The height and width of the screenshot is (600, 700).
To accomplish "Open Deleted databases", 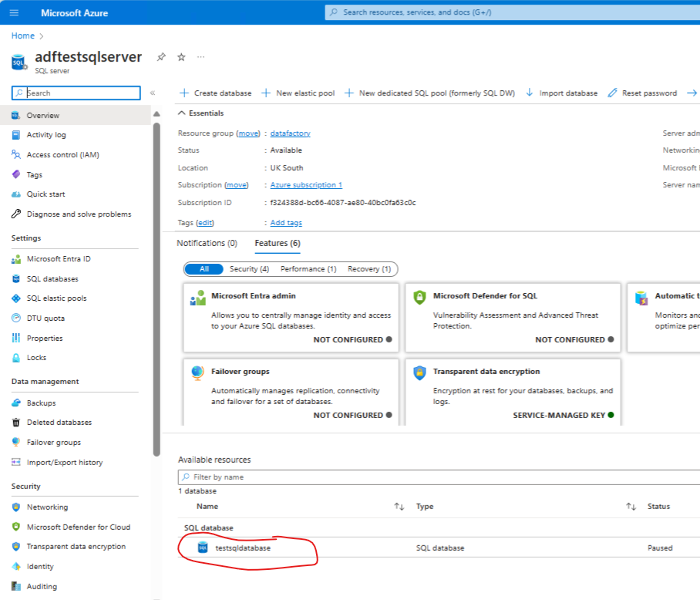I will [x=59, y=423].
